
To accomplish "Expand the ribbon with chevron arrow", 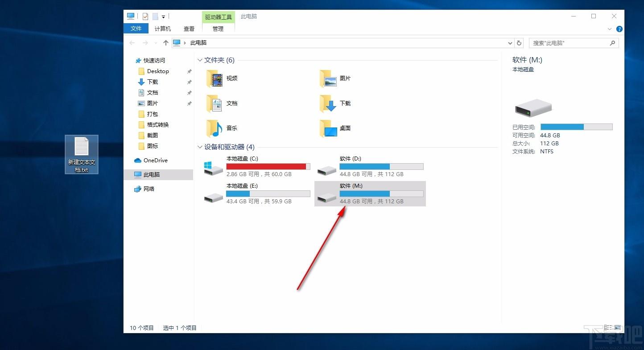I will point(610,29).
